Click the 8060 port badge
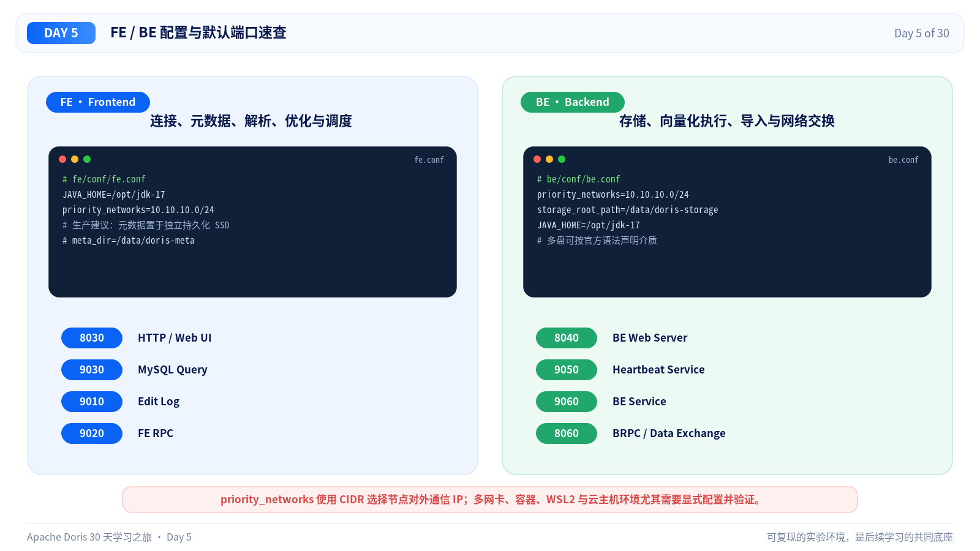 pos(567,433)
